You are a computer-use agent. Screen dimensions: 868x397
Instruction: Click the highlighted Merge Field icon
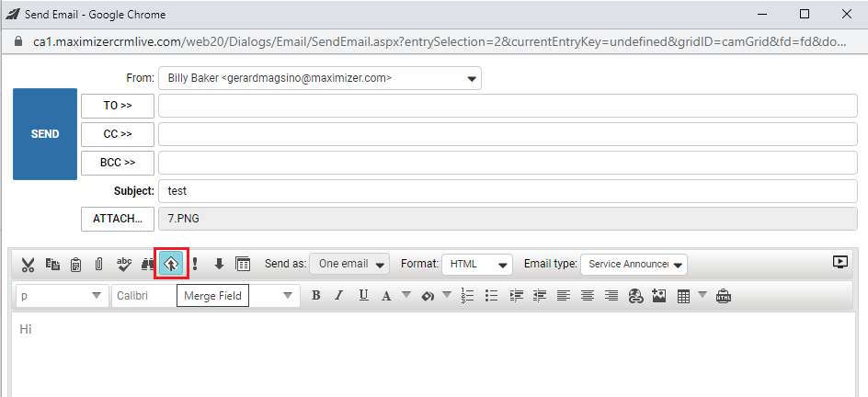[x=171, y=264]
